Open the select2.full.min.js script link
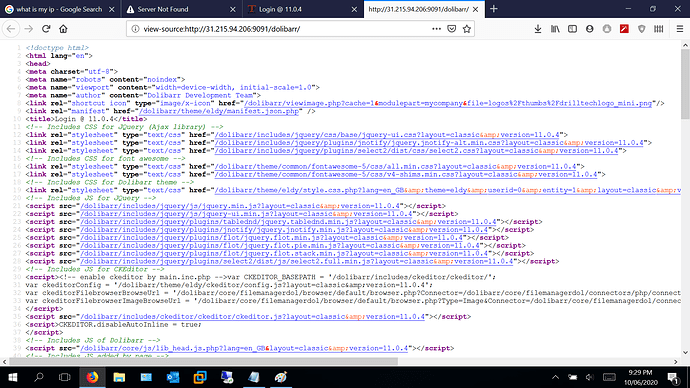The width and height of the screenshot is (690, 388). click(297, 262)
